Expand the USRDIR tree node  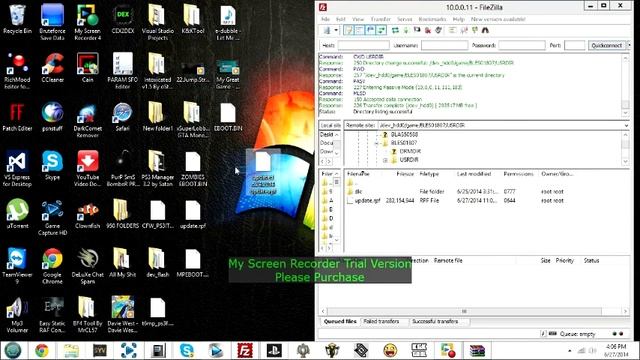pyautogui.click(x=385, y=160)
